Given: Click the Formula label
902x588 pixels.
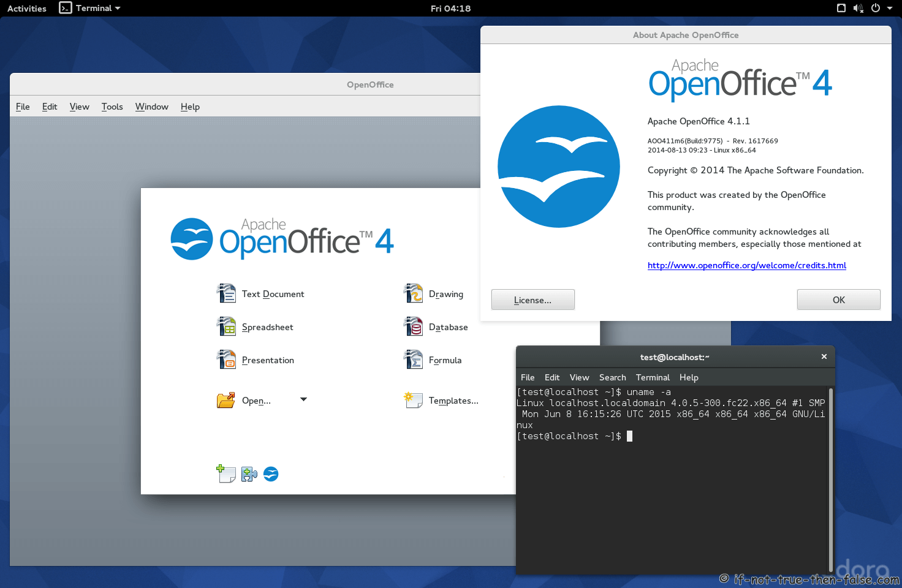Looking at the screenshot, I should [x=445, y=360].
